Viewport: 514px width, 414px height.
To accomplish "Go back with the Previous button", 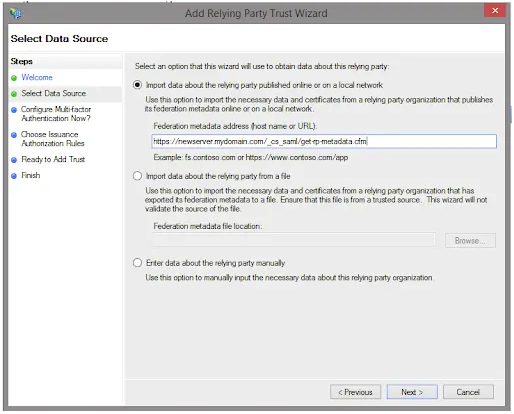I will click(355, 392).
